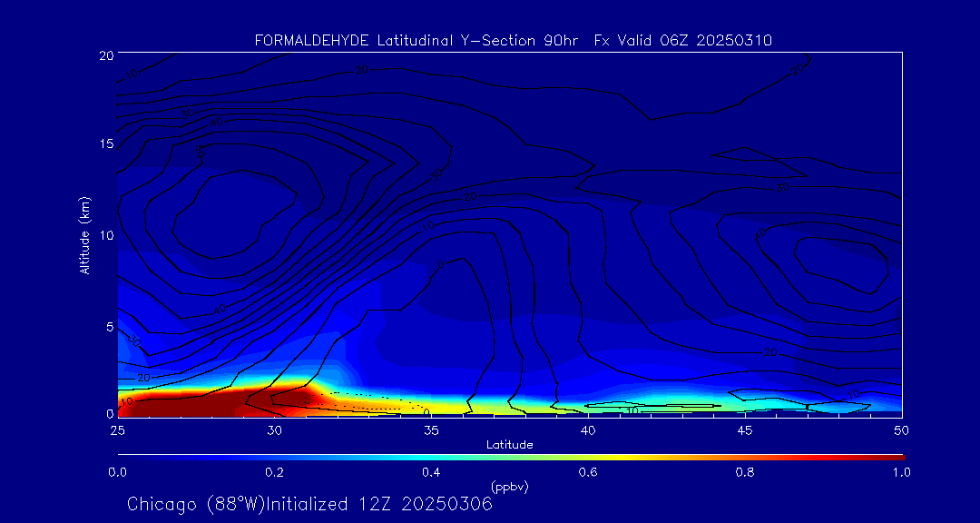Image resolution: width=980 pixels, height=523 pixels.
Task: Pick the 0.2 color scale label
Action: point(274,472)
